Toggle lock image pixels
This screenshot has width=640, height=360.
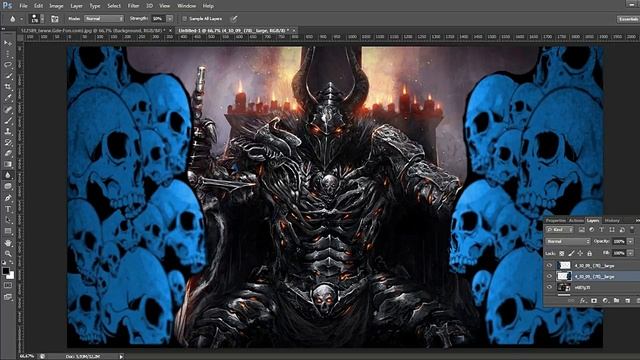[571, 253]
